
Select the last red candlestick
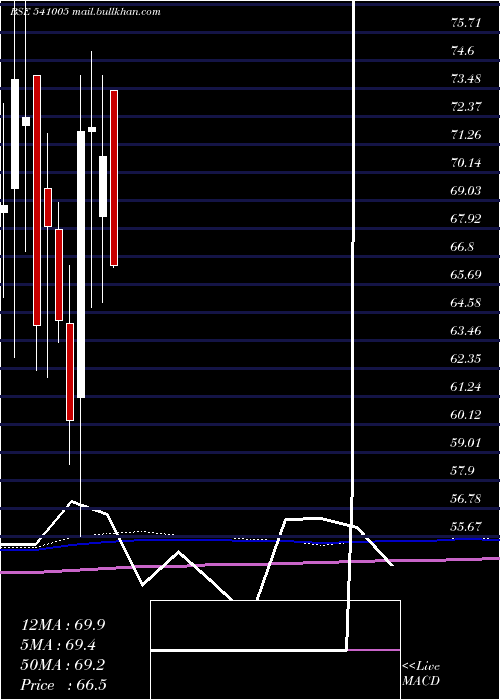114,178
